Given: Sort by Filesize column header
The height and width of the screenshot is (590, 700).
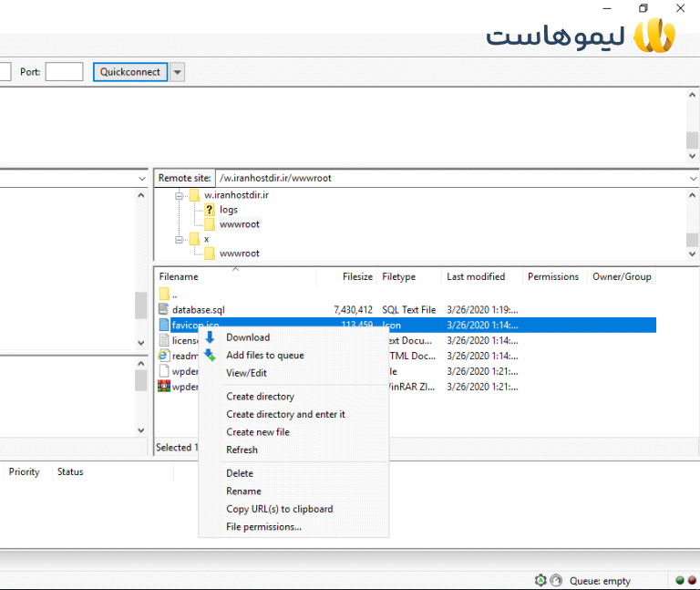Looking at the screenshot, I should (x=347, y=276).
